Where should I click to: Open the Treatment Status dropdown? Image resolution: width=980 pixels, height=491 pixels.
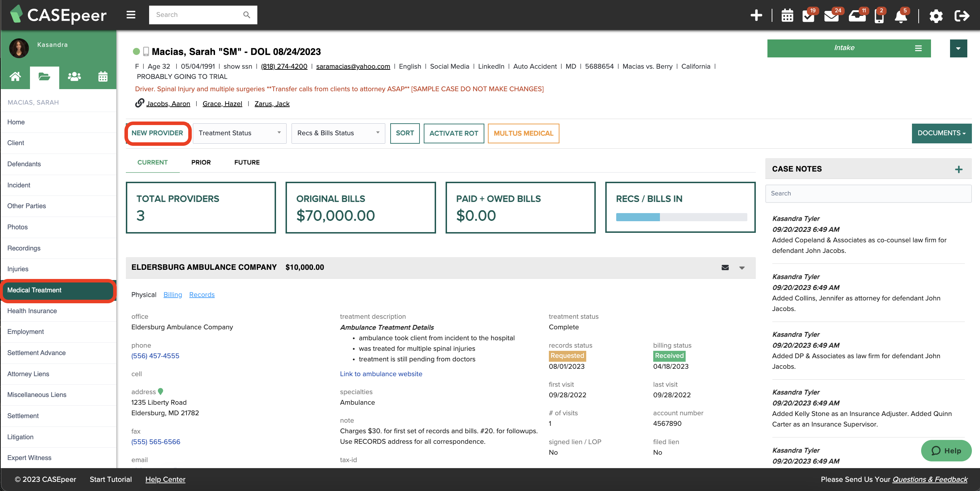239,133
